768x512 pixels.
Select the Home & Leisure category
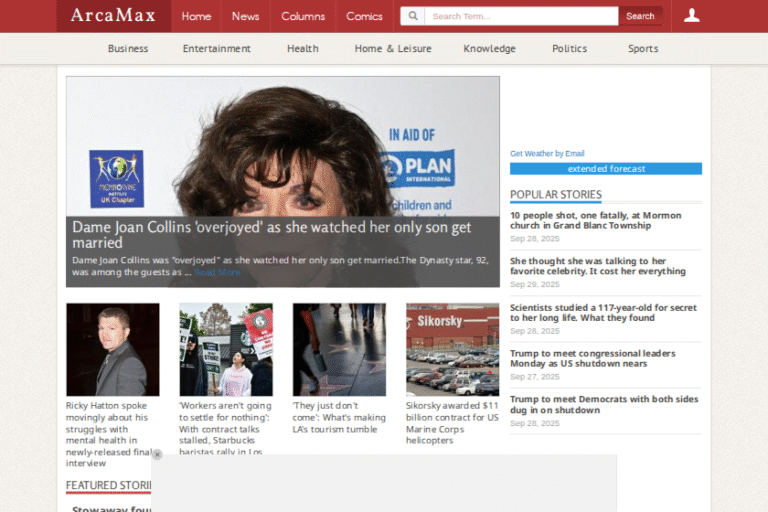tap(393, 48)
